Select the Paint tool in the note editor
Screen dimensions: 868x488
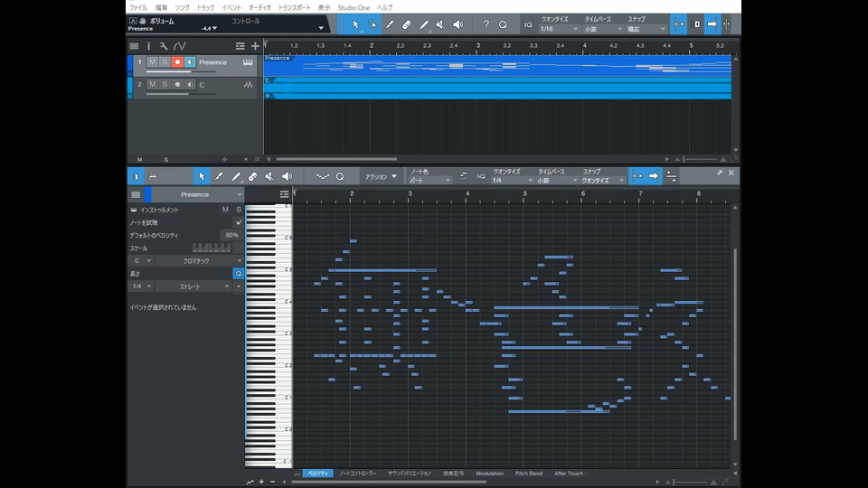(x=219, y=176)
